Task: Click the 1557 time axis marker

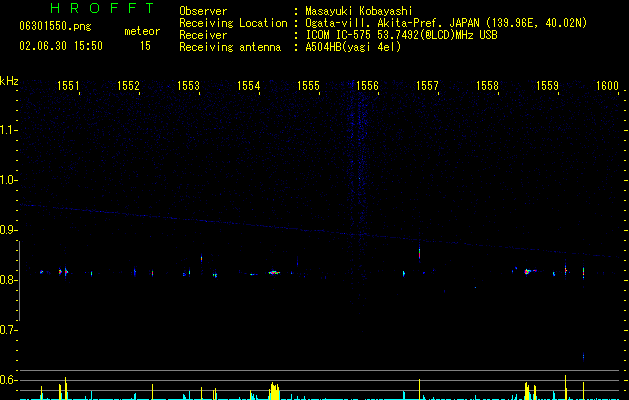Action: tap(427, 86)
